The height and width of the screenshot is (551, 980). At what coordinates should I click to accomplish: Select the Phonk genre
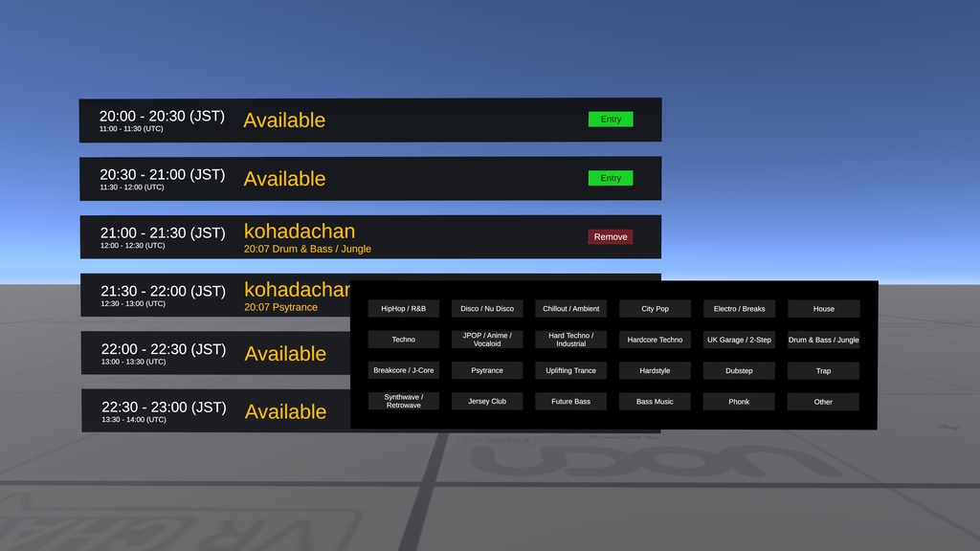point(739,401)
